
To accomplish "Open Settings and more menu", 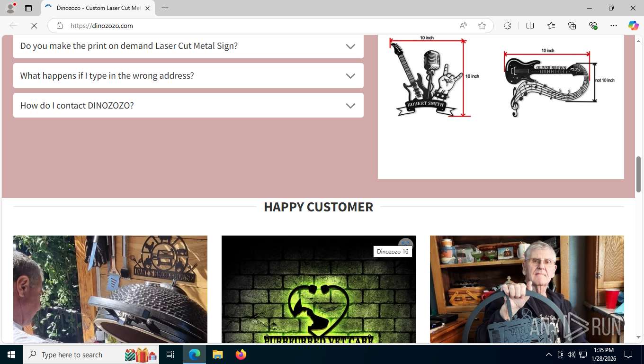I will pos(614,26).
